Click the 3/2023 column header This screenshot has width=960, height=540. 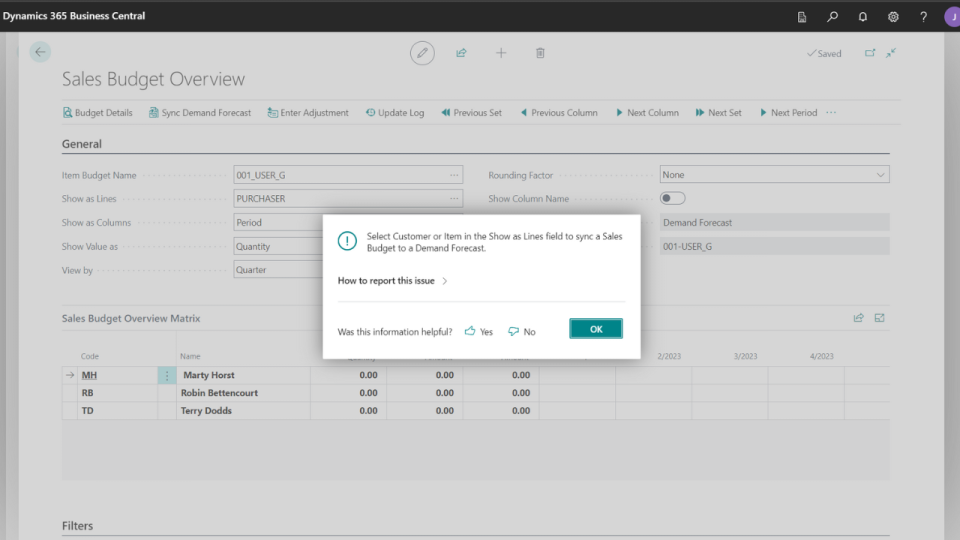click(745, 356)
